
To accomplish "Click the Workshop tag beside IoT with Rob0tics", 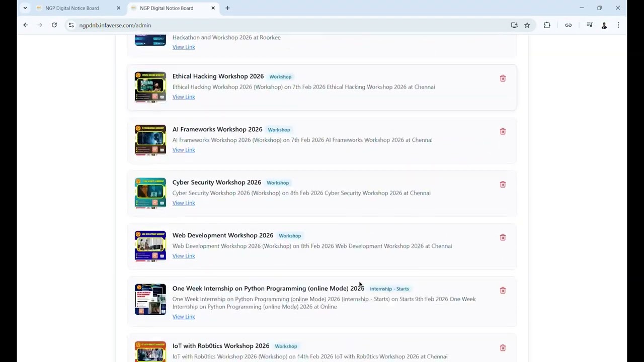I will click(286, 346).
